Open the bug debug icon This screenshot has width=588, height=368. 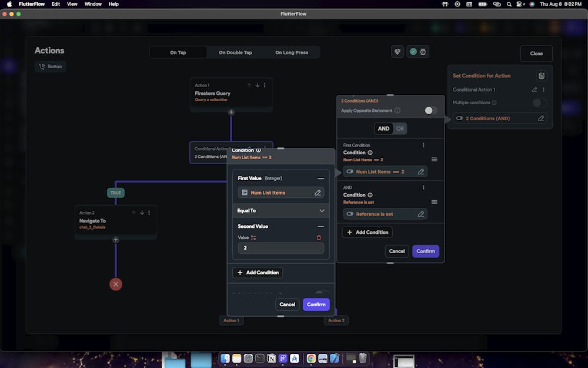click(x=423, y=52)
